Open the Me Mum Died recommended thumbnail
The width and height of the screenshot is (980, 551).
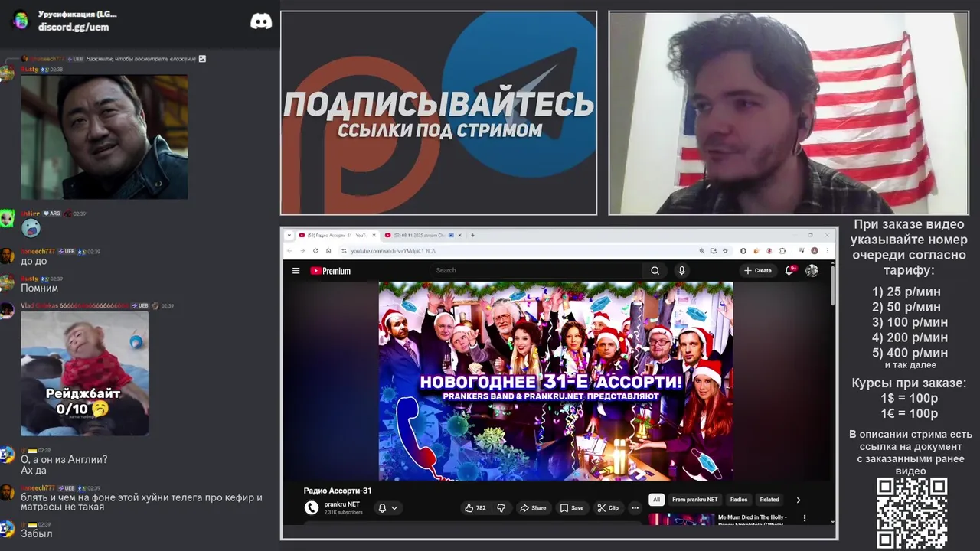click(681, 519)
